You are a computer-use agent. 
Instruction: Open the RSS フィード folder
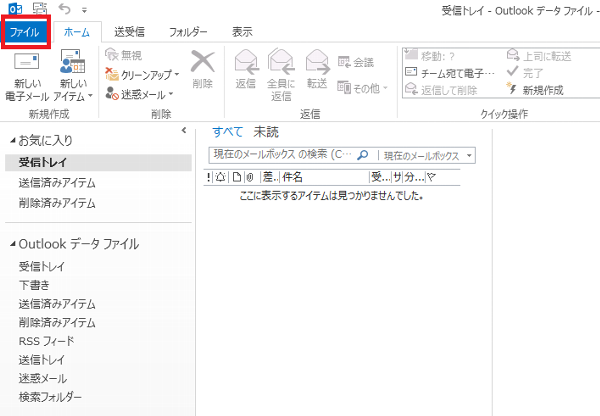[x=47, y=341]
